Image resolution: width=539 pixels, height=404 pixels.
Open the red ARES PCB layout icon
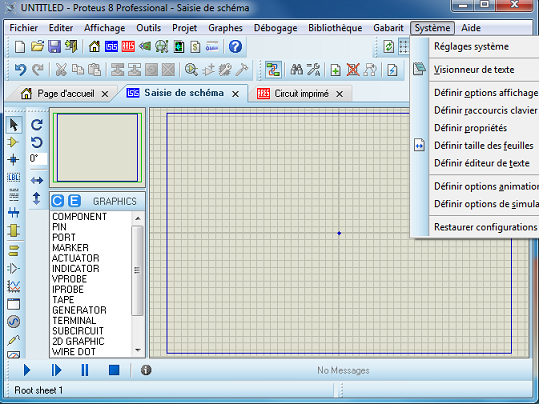(128, 46)
